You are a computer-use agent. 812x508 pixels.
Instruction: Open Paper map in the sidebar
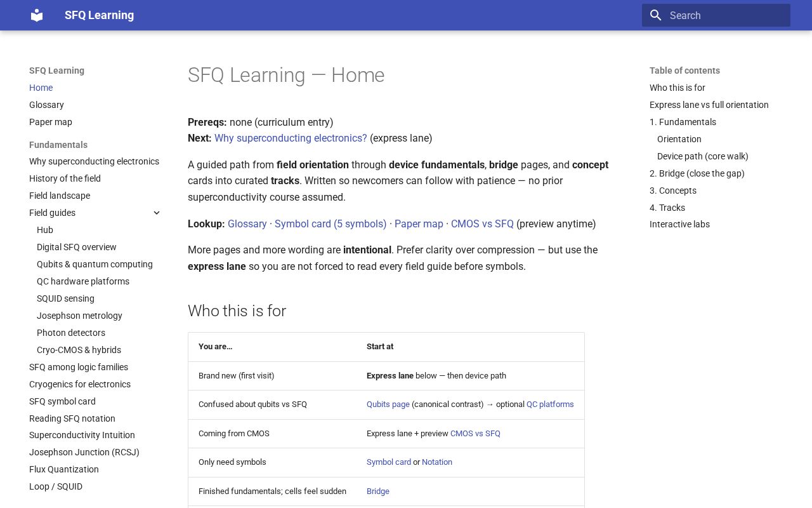tap(51, 122)
